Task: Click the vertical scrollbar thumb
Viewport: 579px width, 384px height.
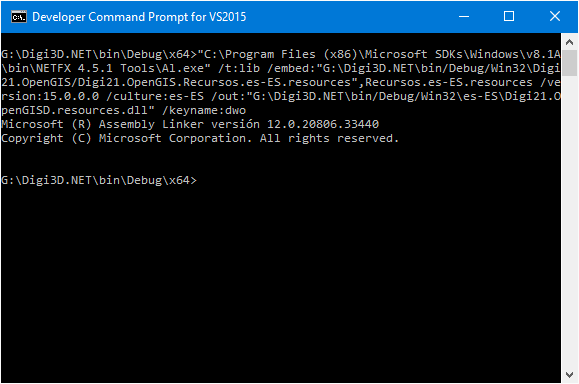Action: tap(569, 63)
